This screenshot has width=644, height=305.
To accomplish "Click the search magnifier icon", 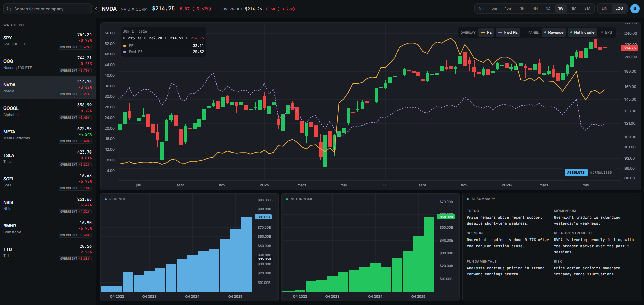I will [x=9, y=9].
